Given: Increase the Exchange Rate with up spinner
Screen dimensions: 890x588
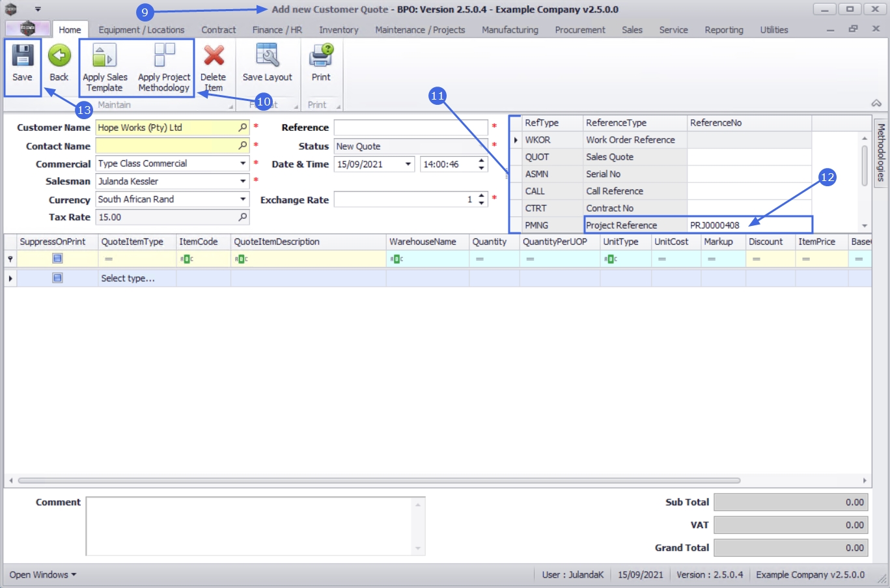Looking at the screenshot, I should (x=481, y=196).
